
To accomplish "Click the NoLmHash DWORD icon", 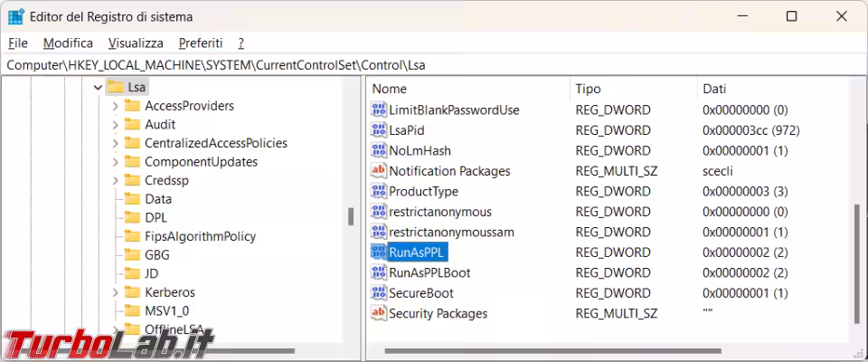I will click(379, 150).
